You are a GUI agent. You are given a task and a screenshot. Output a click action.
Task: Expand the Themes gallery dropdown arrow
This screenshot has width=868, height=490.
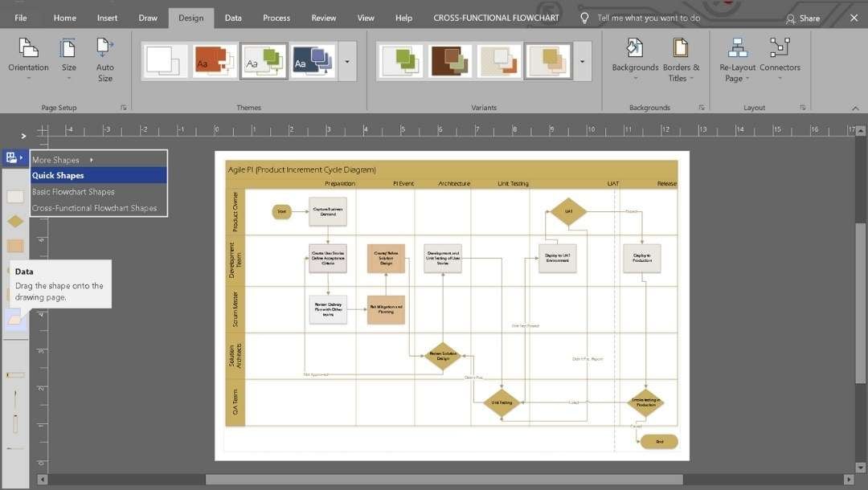click(x=347, y=60)
